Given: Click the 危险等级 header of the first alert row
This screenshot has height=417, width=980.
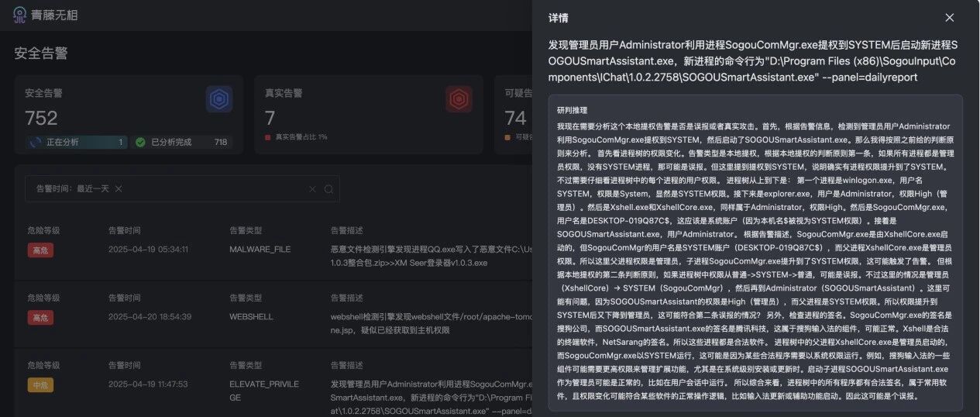Looking at the screenshot, I should click(43, 230).
